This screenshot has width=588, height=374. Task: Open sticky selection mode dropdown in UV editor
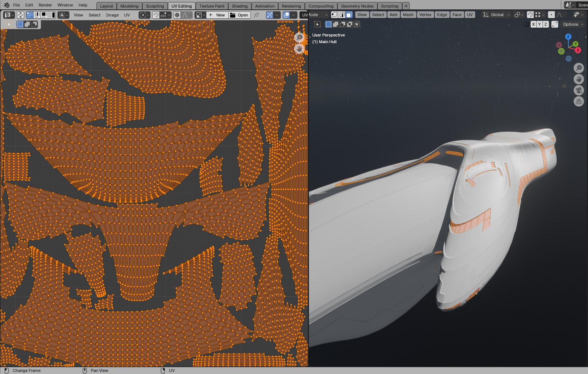[63, 15]
